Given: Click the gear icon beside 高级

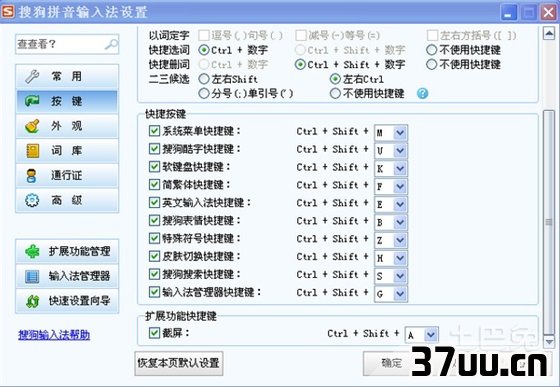Looking at the screenshot, I should click(32, 200).
